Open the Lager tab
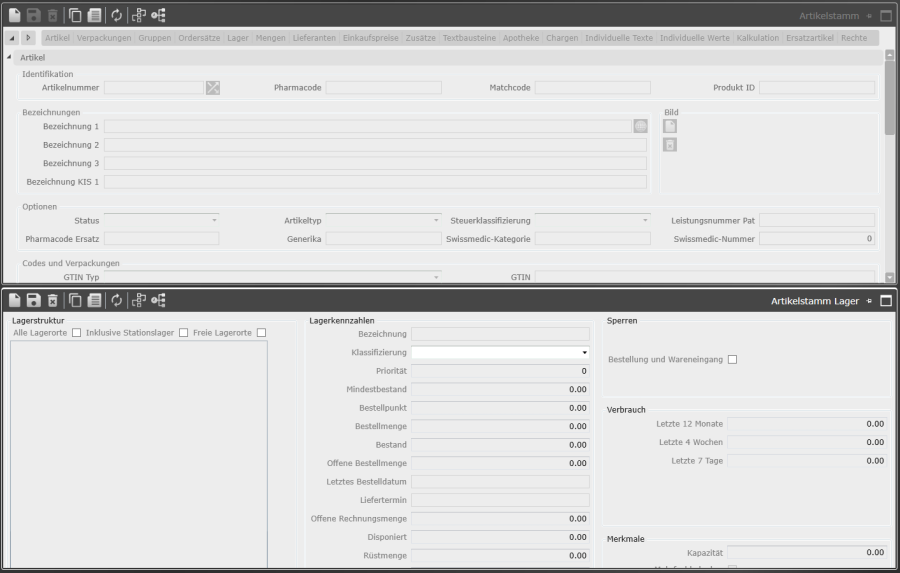 click(x=238, y=38)
